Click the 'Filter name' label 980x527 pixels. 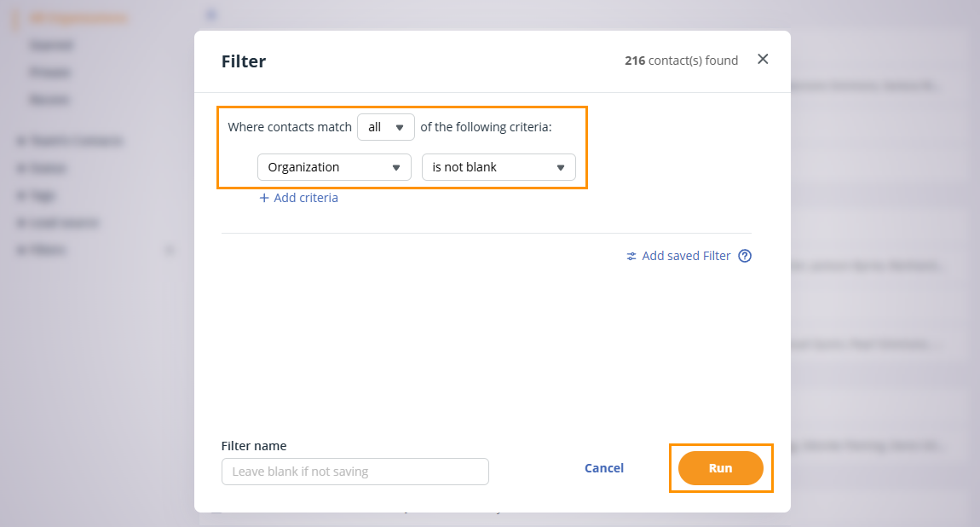point(254,446)
